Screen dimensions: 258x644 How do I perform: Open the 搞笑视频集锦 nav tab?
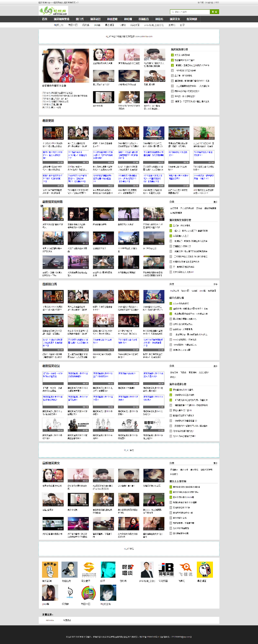tap(62, 19)
